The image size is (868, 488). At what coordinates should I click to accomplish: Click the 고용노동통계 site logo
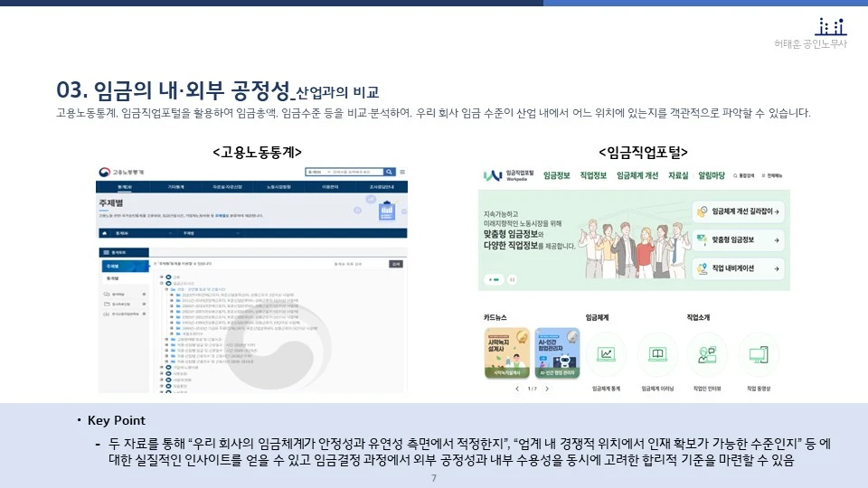(x=121, y=172)
